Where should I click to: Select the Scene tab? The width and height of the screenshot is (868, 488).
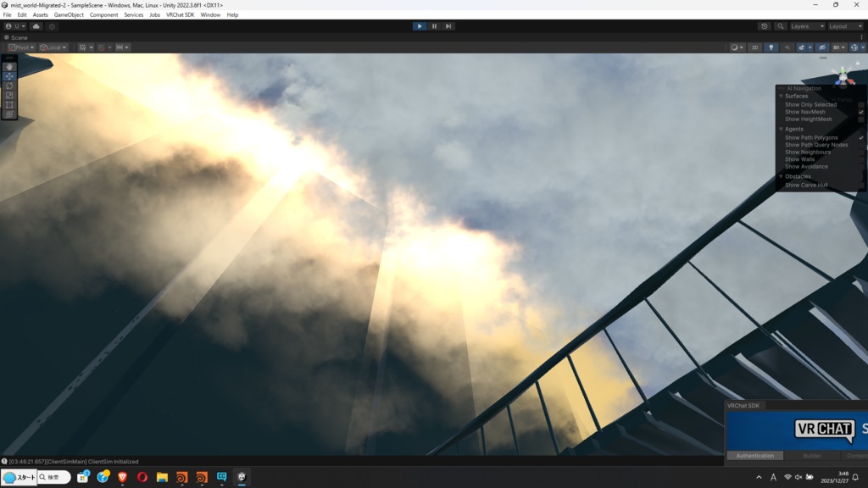(x=16, y=37)
